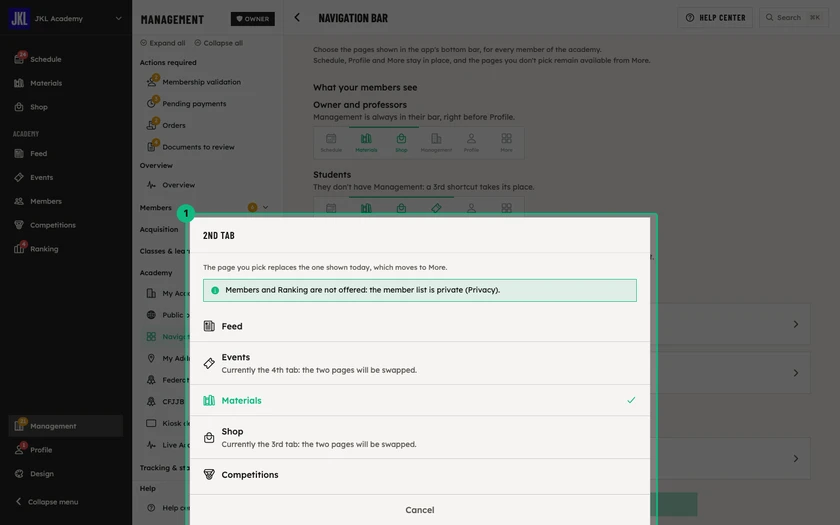Open second settings row chevron on right
The width and height of the screenshot is (840, 525).
pos(796,373)
